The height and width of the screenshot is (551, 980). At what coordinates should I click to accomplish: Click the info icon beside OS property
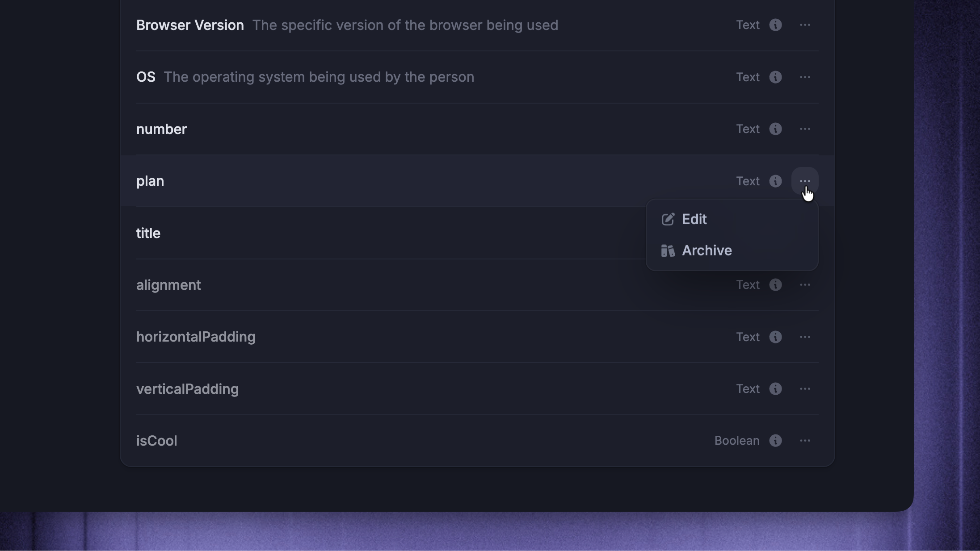click(775, 77)
